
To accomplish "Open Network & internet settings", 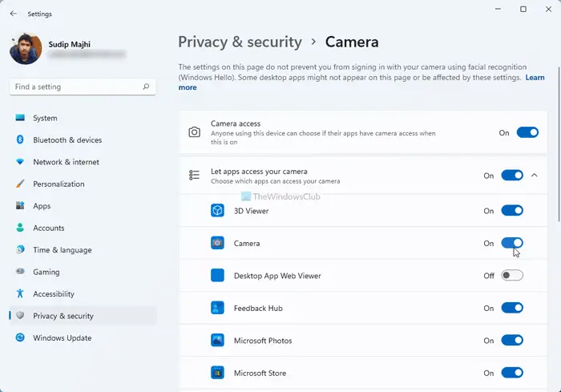I will (83, 162).
